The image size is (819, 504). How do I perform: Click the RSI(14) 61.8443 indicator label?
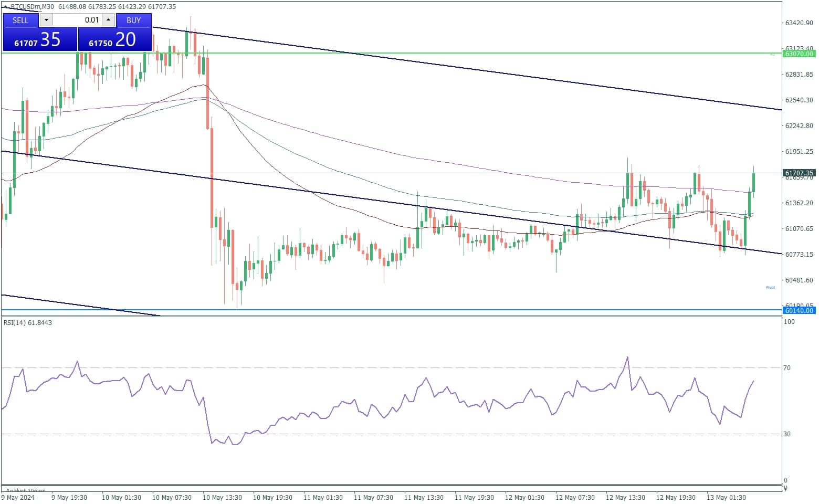(x=28, y=322)
